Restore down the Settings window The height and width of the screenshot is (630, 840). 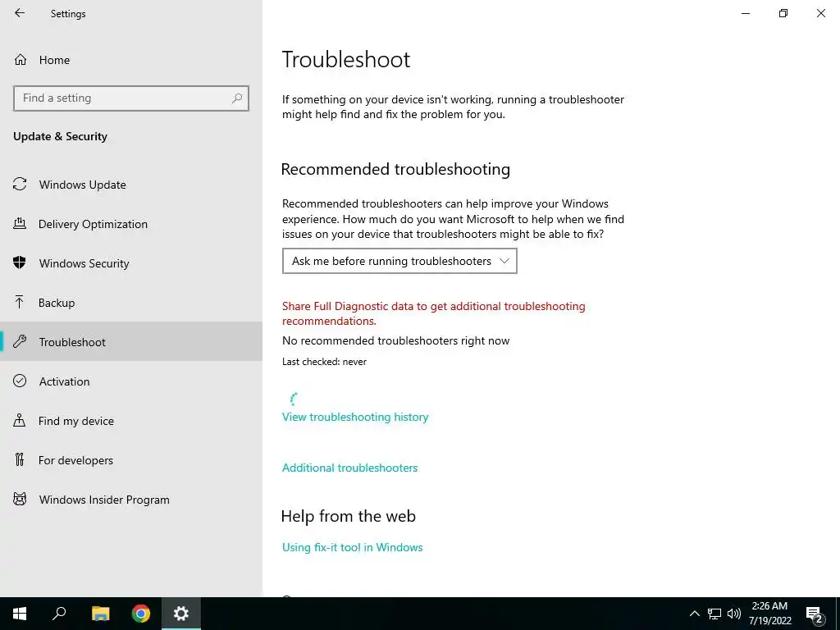783,13
